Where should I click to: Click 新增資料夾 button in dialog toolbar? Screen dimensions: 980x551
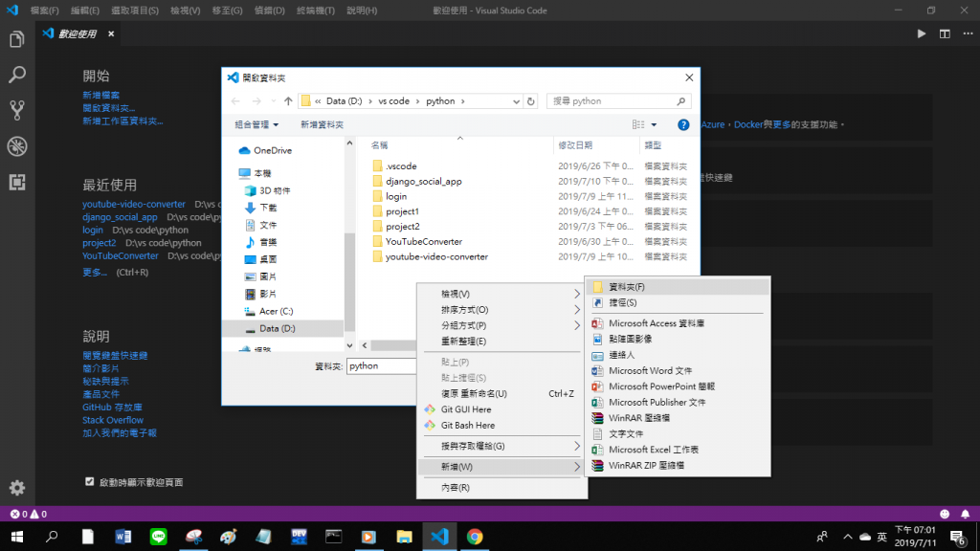(x=322, y=125)
